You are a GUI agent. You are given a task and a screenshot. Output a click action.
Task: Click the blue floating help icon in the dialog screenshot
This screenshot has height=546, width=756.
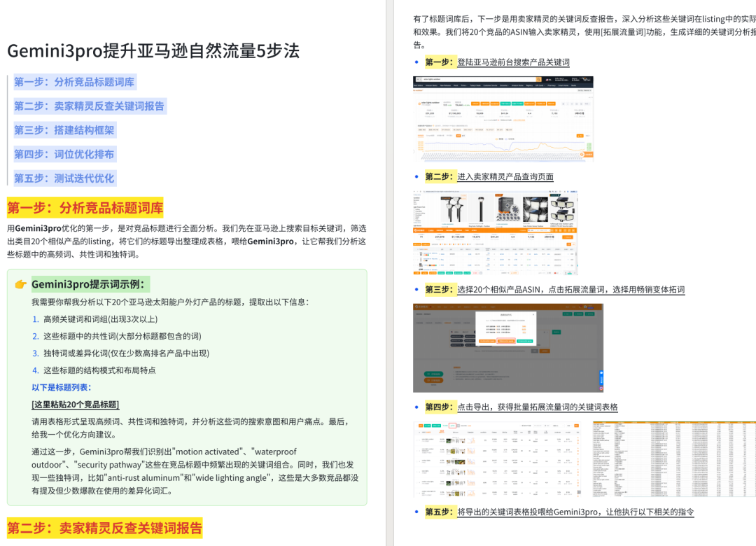pos(601,373)
